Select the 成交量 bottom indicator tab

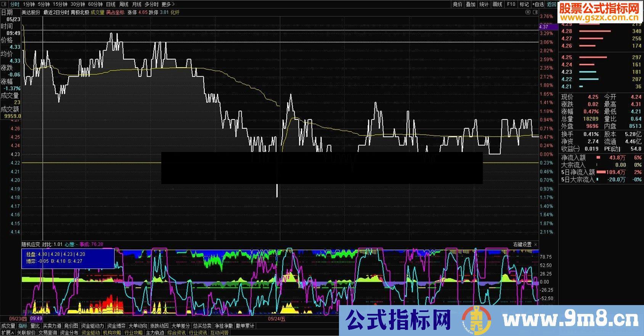pos(8,326)
